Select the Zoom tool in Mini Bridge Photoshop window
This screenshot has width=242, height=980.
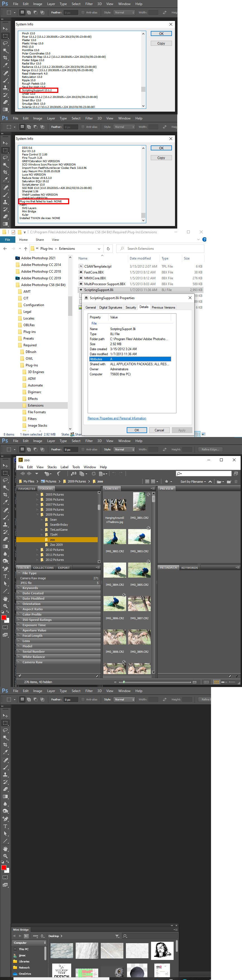click(x=5, y=856)
